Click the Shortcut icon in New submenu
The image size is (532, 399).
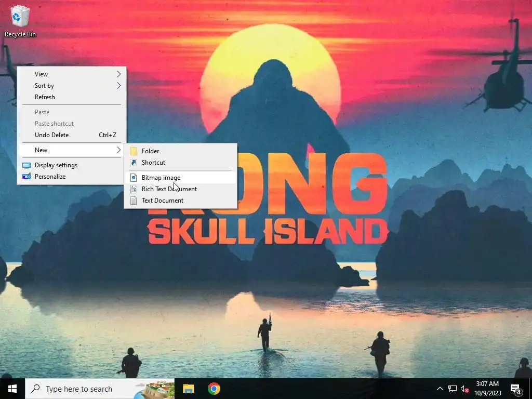pyautogui.click(x=134, y=163)
